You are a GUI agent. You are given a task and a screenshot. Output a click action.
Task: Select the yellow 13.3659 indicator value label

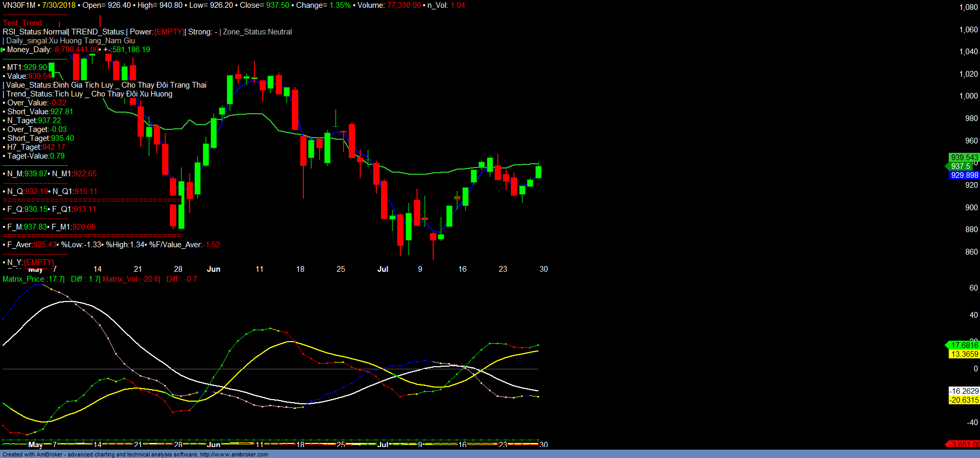tap(964, 354)
